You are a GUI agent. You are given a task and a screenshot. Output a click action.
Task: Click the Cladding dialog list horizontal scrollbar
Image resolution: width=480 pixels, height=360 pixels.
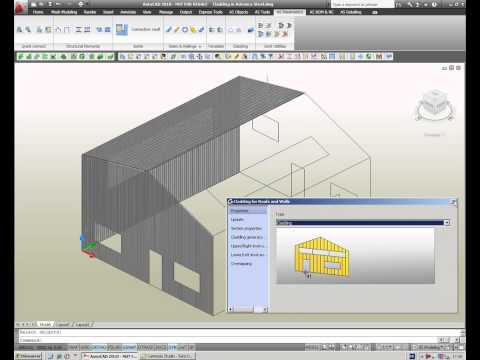(248, 309)
